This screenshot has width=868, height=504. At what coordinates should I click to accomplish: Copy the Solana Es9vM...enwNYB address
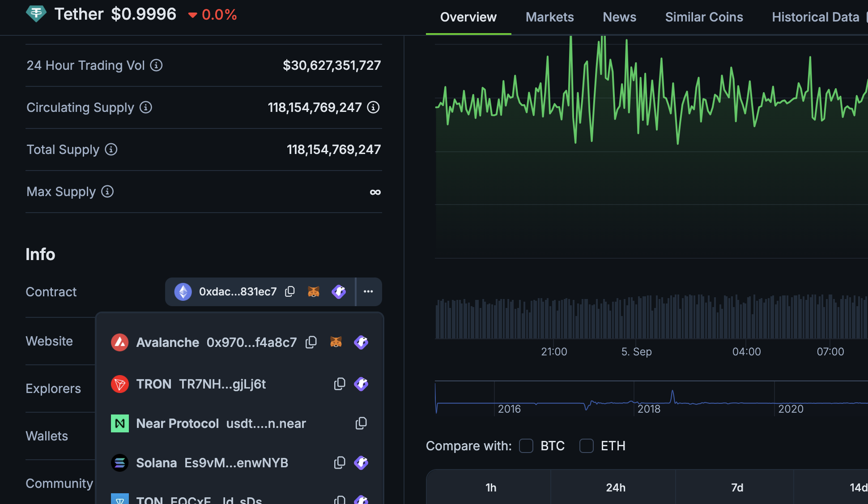[339, 462]
